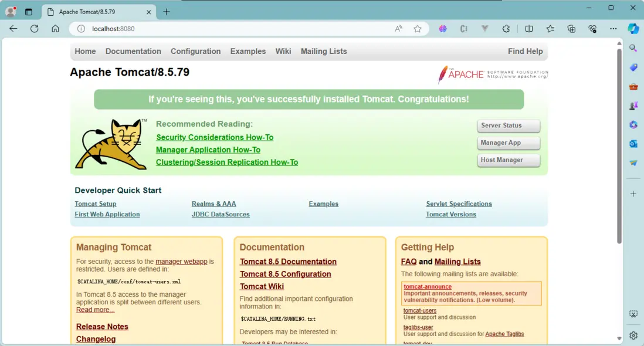Open the manager webapp link
The height and width of the screenshot is (346, 644).
(x=181, y=262)
